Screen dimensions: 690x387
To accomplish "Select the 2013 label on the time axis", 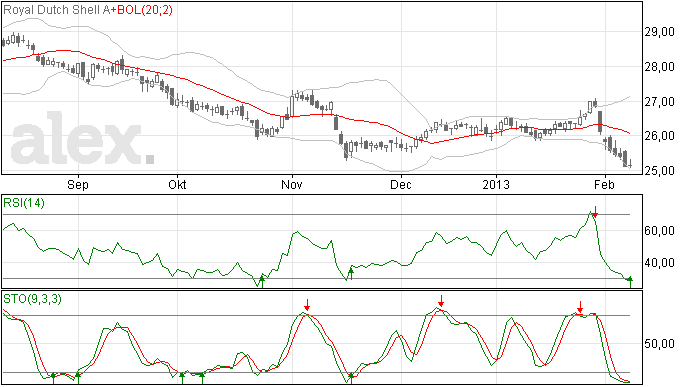I will 496,184.
